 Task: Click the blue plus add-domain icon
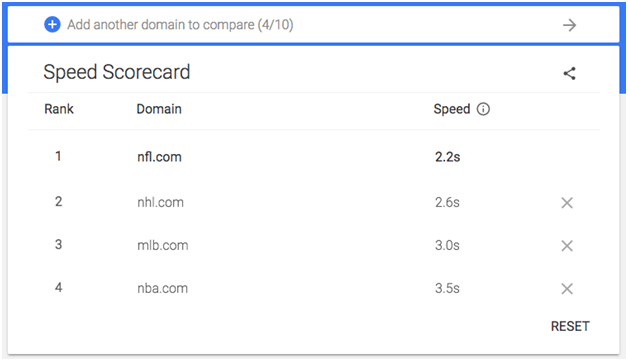[52, 24]
